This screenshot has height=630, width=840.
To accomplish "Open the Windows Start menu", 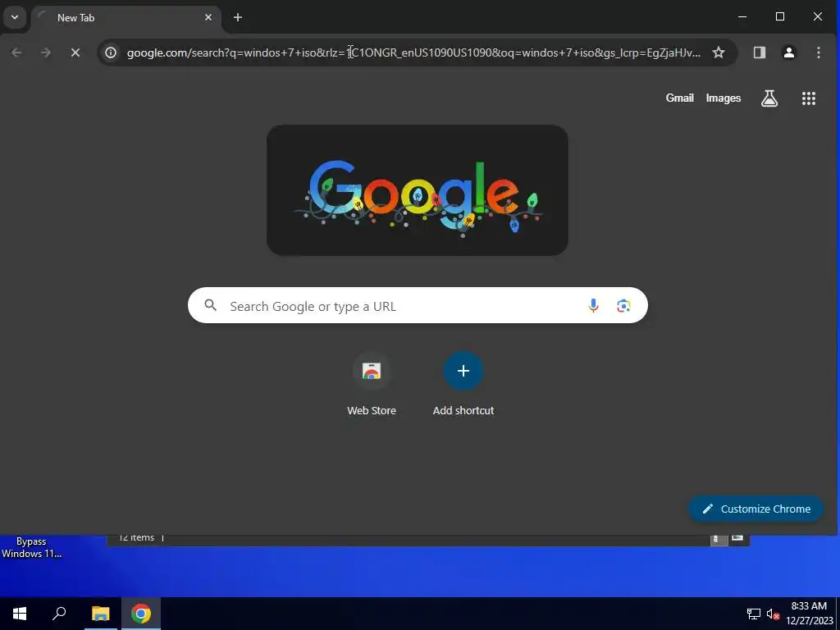I will [x=20, y=614].
